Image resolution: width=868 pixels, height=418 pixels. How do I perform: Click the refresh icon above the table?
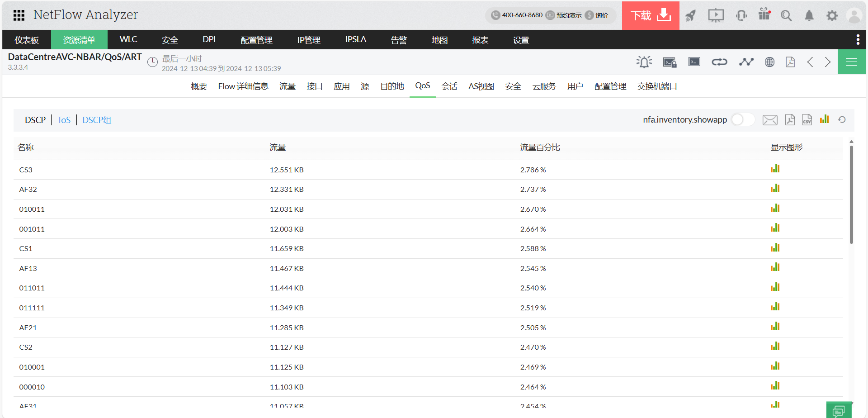pyautogui.click(x=842, y=120)
